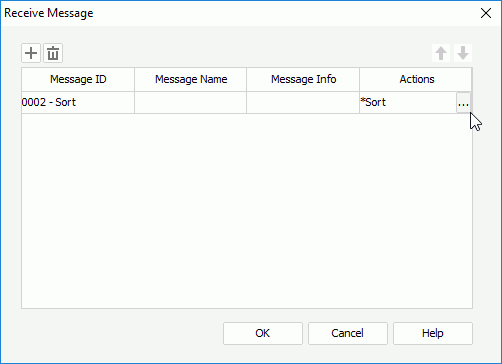Click the Actions column header
This screenshot has height=364, width=502.
pos(416,79)
